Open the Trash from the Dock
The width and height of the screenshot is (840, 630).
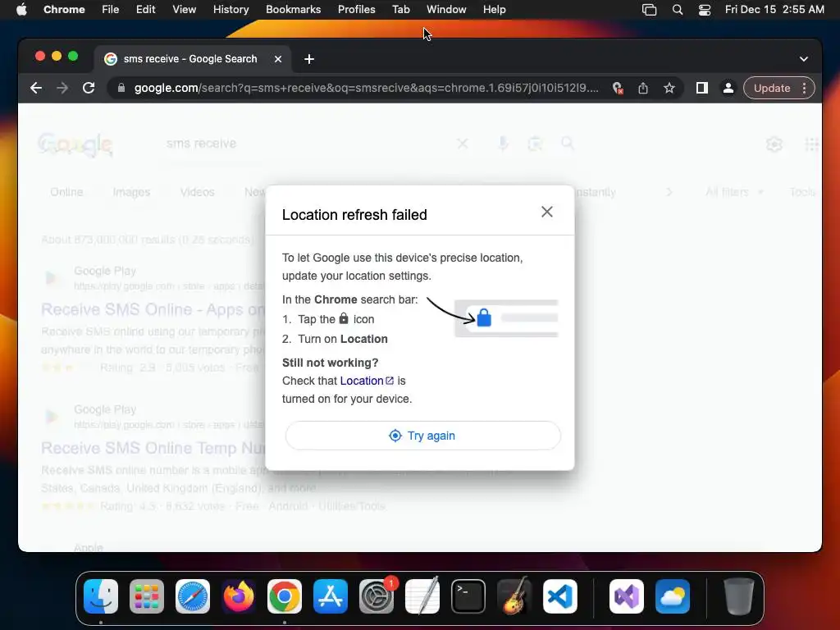click(739, 596)
